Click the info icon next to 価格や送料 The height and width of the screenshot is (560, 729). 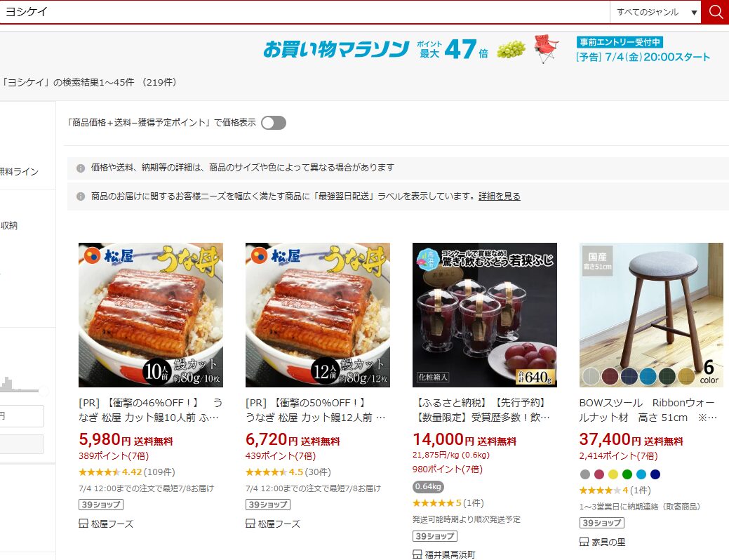click(81, 168)
